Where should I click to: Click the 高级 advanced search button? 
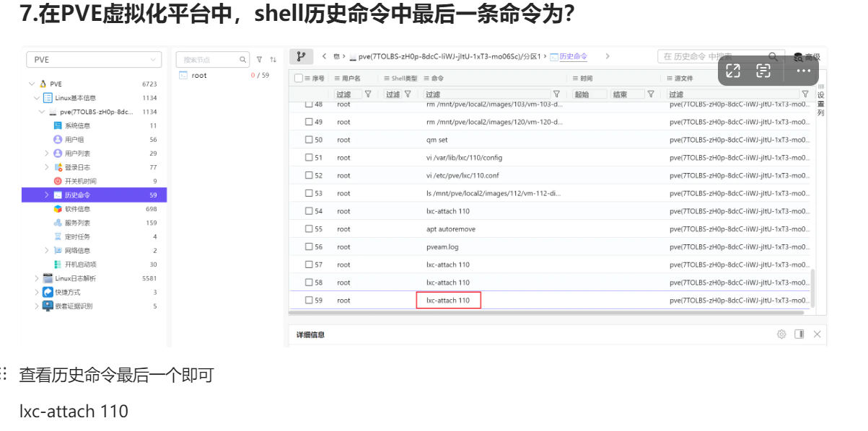(x=807, y=58)
